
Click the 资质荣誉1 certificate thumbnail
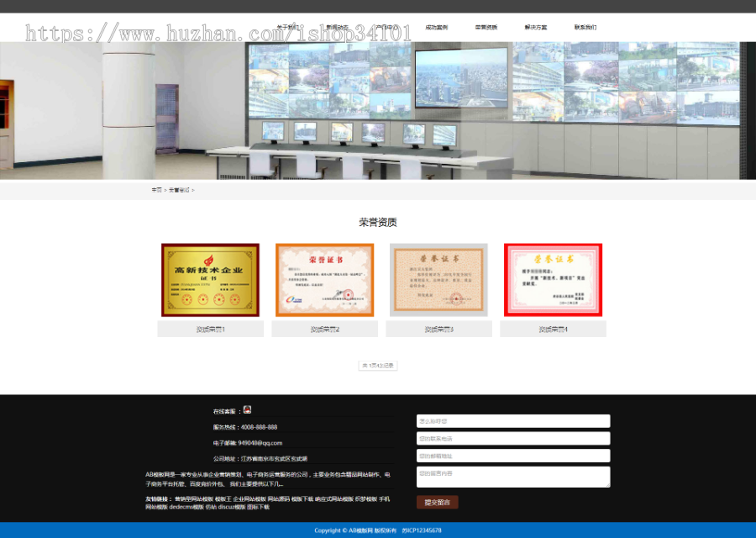point(209,278)
